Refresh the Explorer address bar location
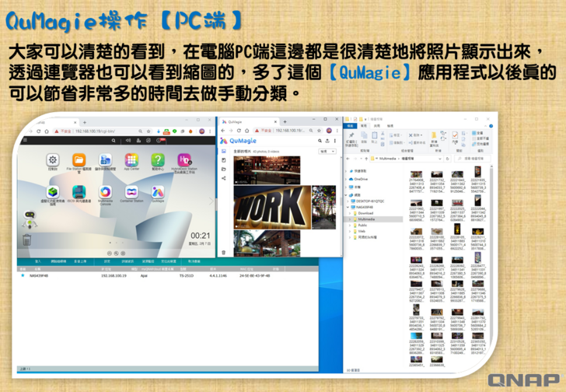This screenshot has width=566, height=392. click(x=447, y=159)
